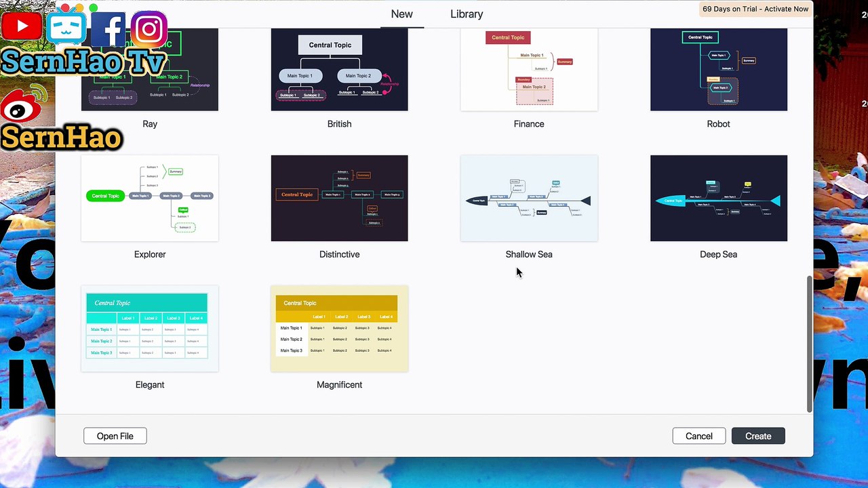Click the Ray label text
The width and height of the screenshot is (868, 488).
[x=150, y=124]
